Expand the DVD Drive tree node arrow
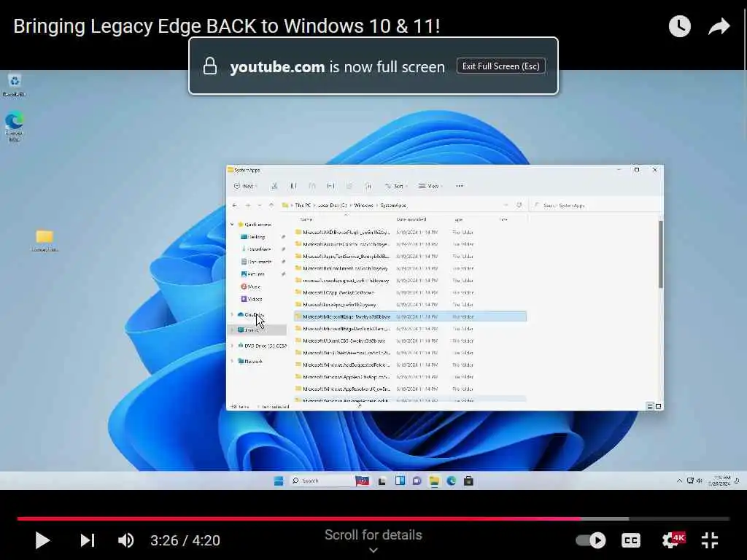The image size is (747, 560). [232, 346]
